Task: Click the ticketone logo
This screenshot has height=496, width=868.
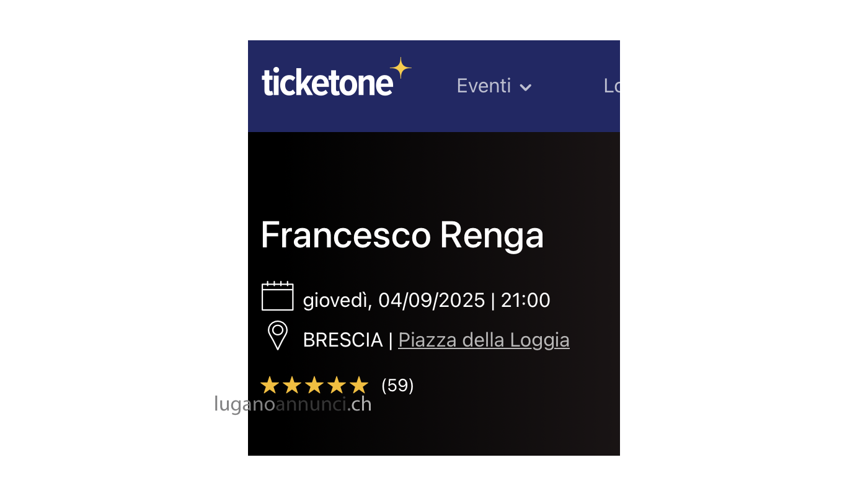Action: point(336,78)
